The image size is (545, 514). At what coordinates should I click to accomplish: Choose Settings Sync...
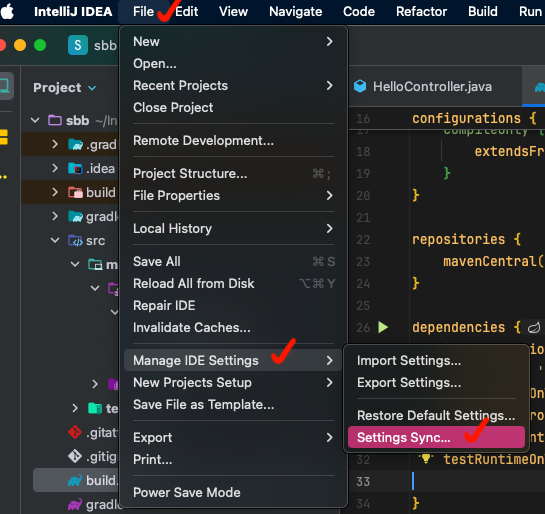click(436, 437)
